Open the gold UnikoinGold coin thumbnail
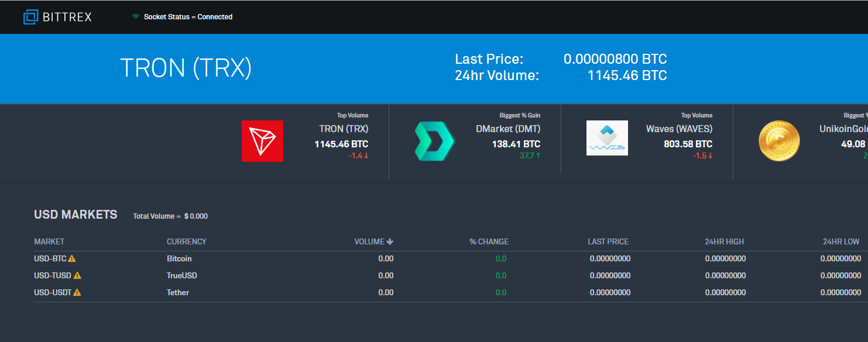 [779, 141]
